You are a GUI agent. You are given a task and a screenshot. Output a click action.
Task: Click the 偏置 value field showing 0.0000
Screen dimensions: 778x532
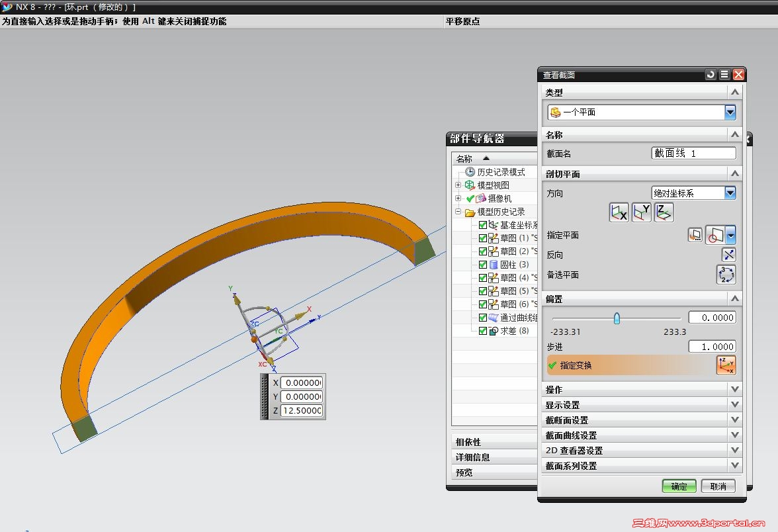pyautogui.click(x=712, y=318)
